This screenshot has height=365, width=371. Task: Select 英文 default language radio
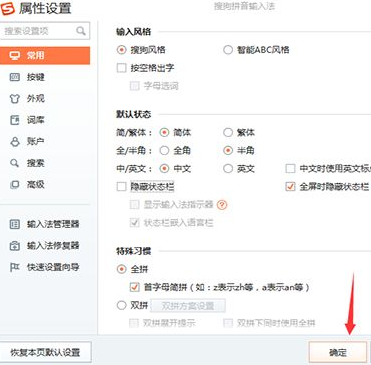point(228,168)
